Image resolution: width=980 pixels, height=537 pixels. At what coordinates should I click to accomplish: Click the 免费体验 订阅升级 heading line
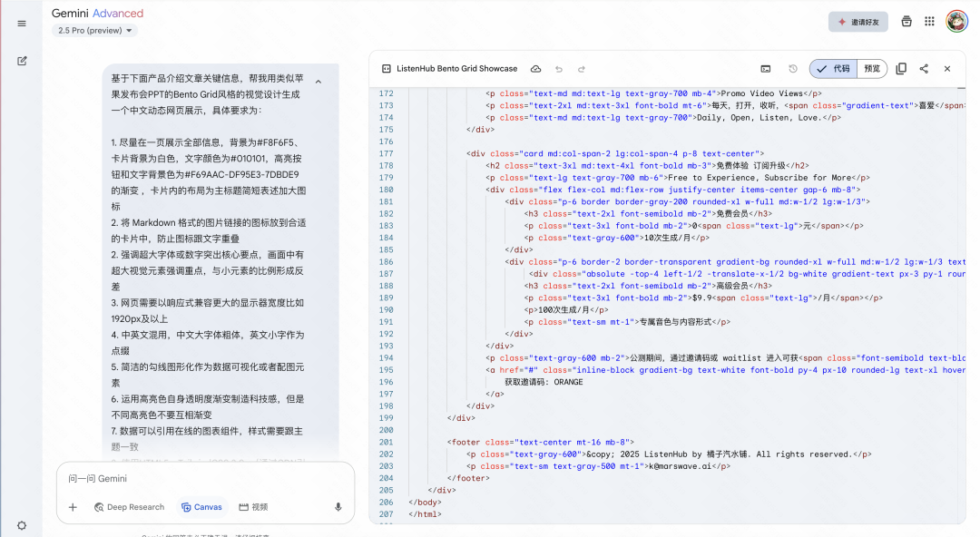pos(648,166)
